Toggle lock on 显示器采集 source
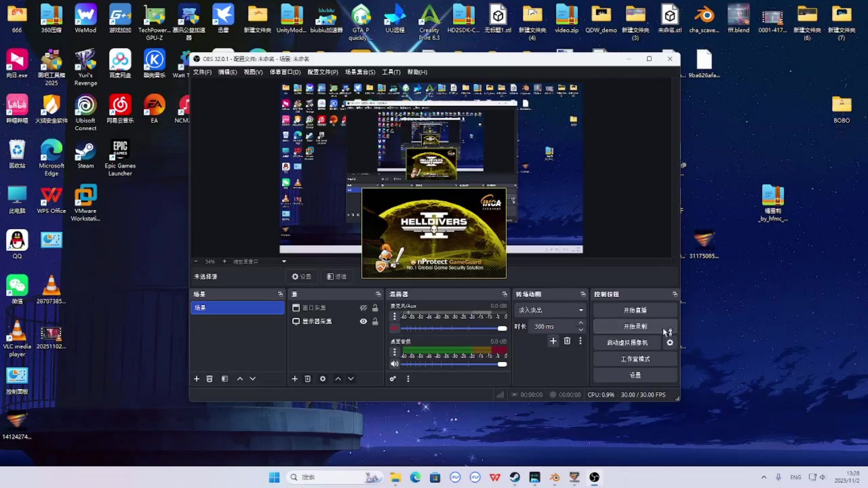The width and height of the screenshot is (868, 488). [375, 321]
